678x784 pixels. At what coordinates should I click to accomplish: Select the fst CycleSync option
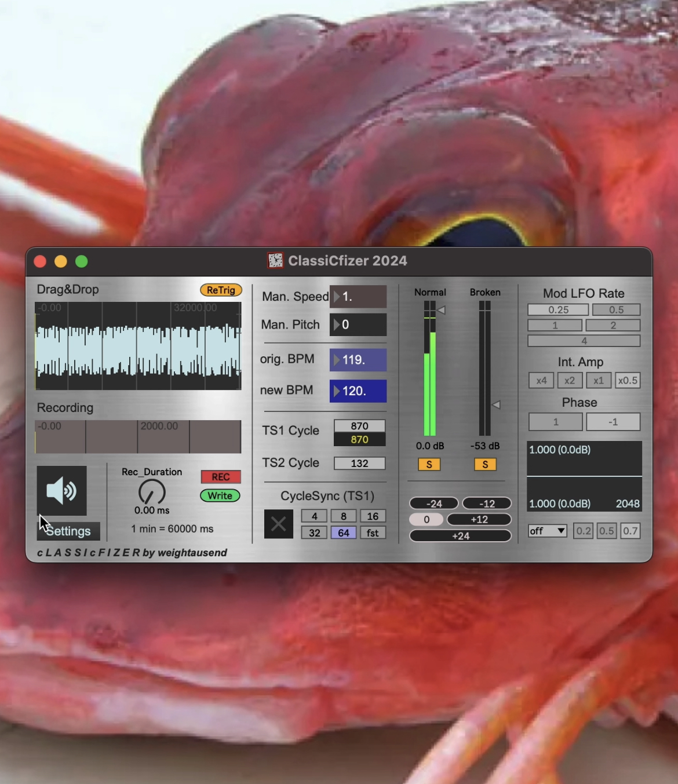coord(373,533)
